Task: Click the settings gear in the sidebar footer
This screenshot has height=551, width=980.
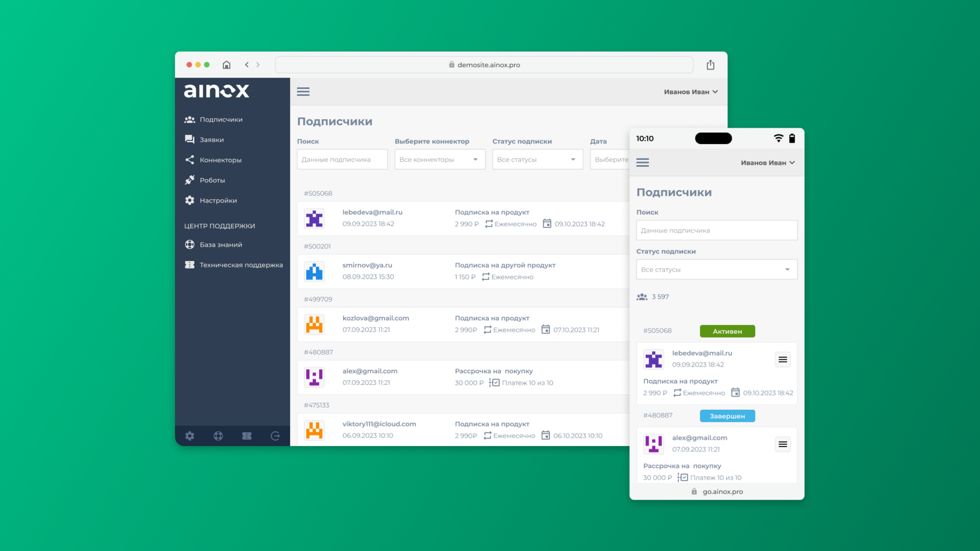Action: pyautogui.click(x=190, y=436)
